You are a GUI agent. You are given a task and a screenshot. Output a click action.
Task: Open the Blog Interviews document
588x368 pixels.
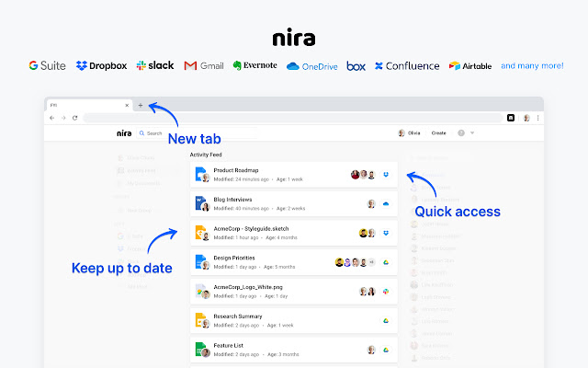tap(294, 204)
